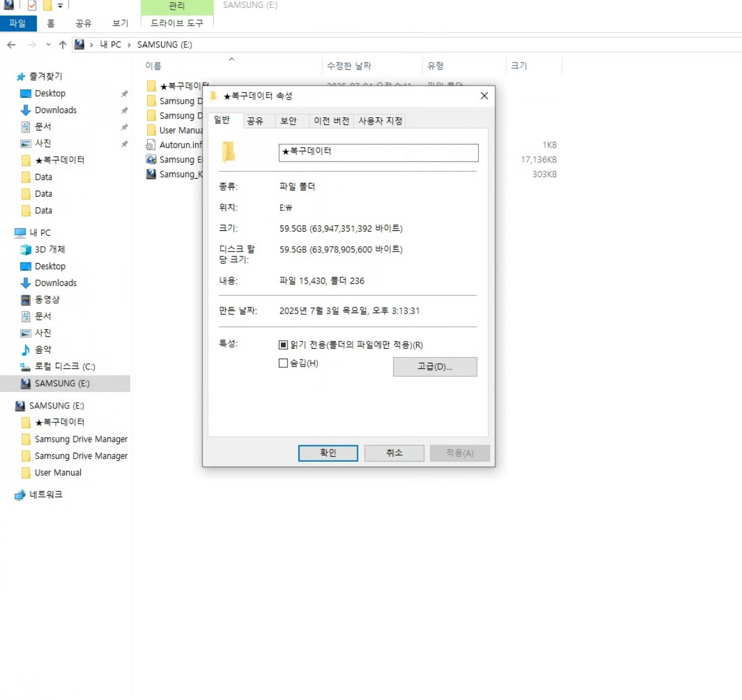
Task: Go up one folder level arrow
Action: [x=63, y=44]
